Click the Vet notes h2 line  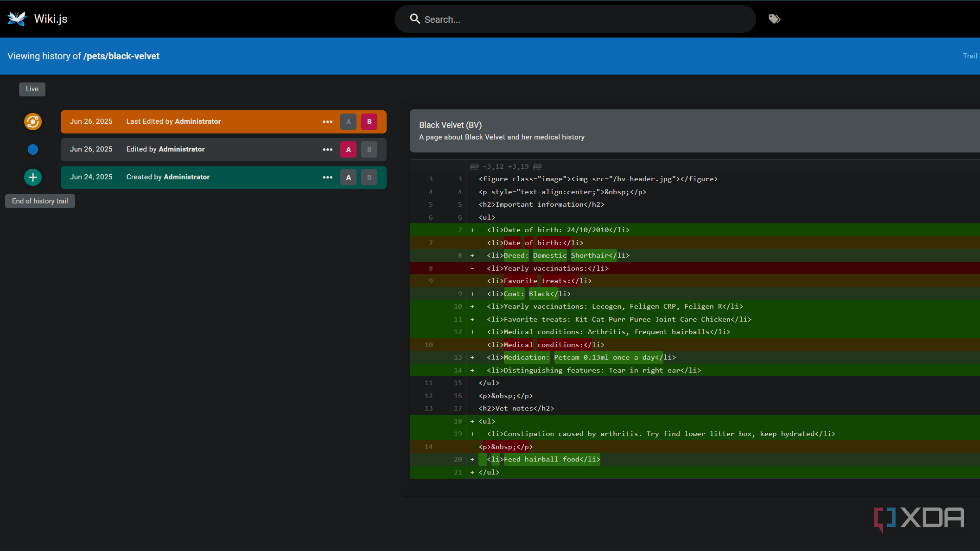(x=695, y=408)
